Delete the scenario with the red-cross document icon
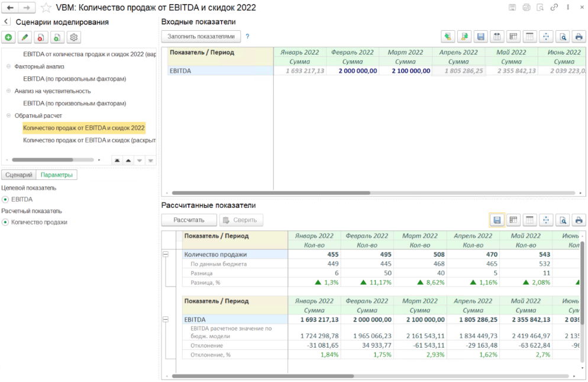This screenshot has height=382, width=588. (41, 37)
